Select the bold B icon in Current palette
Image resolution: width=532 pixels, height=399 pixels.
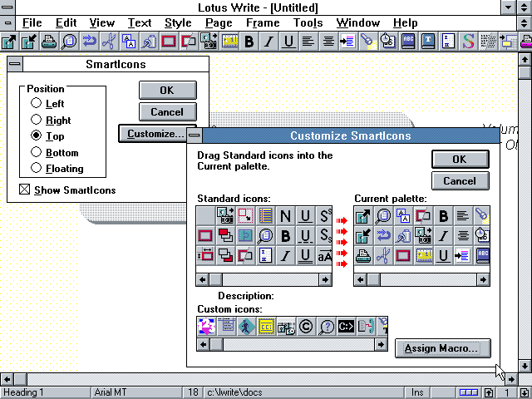[443, 216]
